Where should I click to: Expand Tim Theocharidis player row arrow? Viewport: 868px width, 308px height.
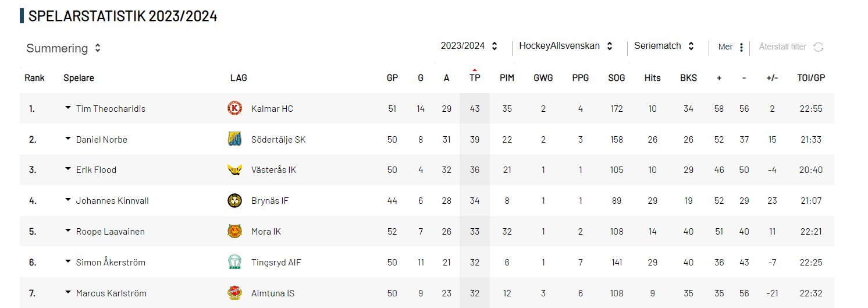pyautogui.click(x=68, y=108)
